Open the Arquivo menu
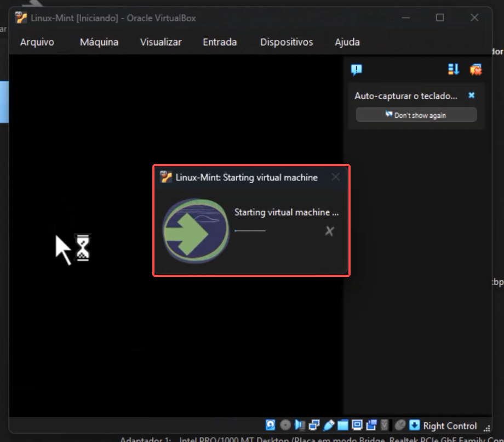The width and height of the screenshot is (504, 442). click(37, 42)
